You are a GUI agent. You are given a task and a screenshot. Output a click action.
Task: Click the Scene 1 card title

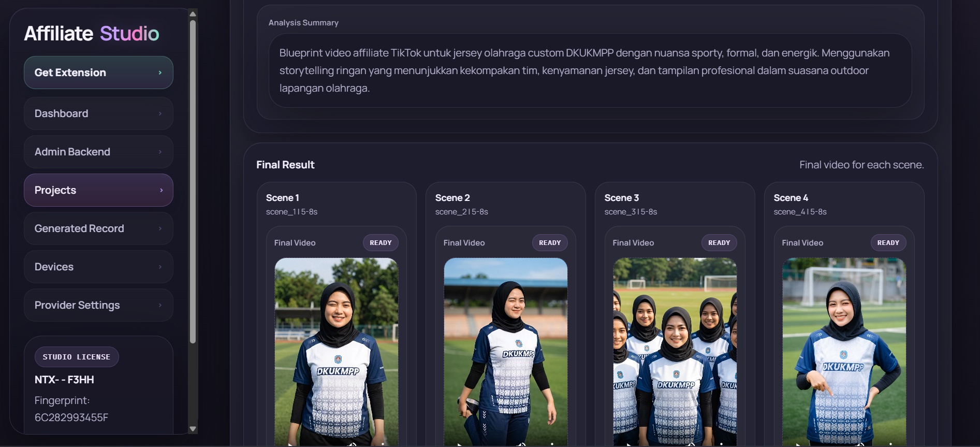point(283,198)
